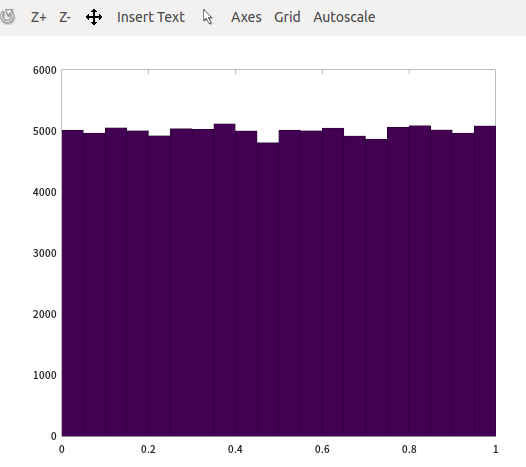Zoom in with Z+ button

(x=39, y=17)
